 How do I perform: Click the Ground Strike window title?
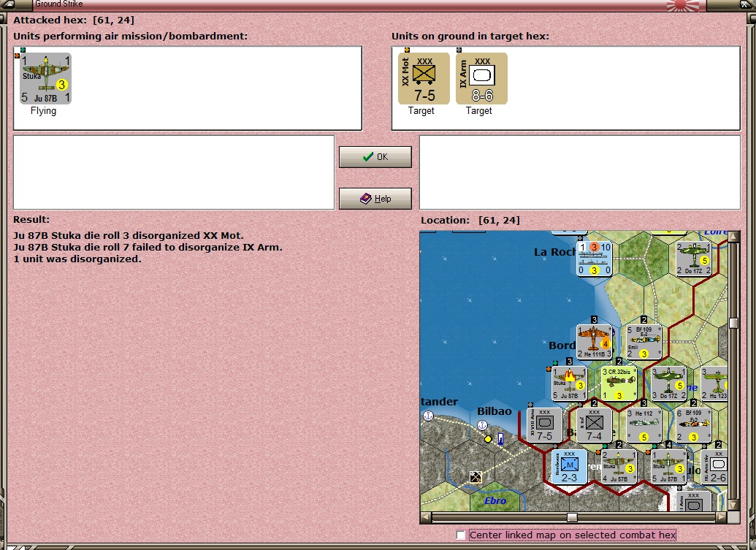[x=59, y=4]
